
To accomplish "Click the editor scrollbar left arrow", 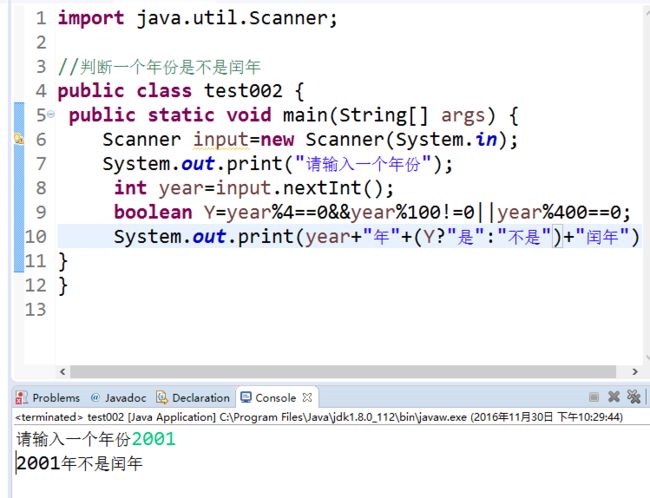I will (63, 372).
